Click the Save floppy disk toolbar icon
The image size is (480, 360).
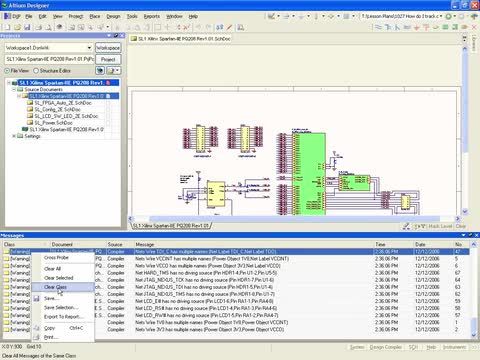[x=27, y=27]
